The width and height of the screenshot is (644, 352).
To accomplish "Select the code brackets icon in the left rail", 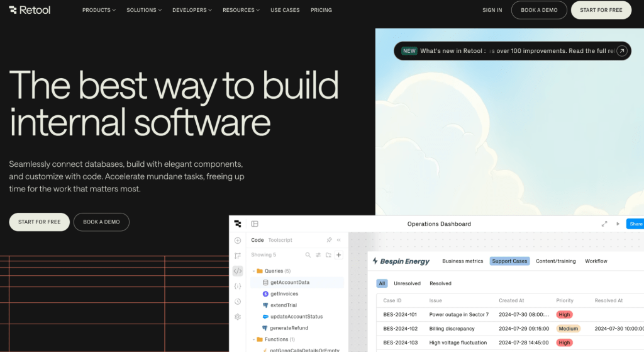I will (x=238, y=271).
